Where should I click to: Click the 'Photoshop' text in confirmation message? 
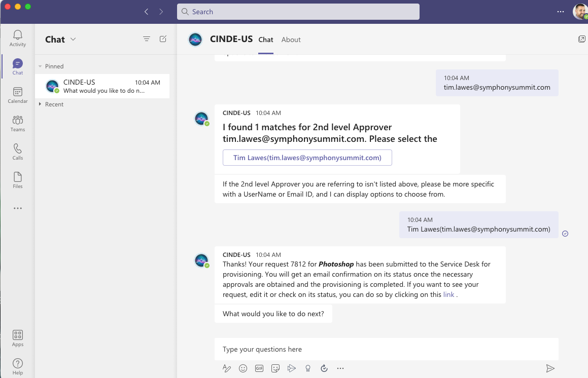[x=336, y=264]
